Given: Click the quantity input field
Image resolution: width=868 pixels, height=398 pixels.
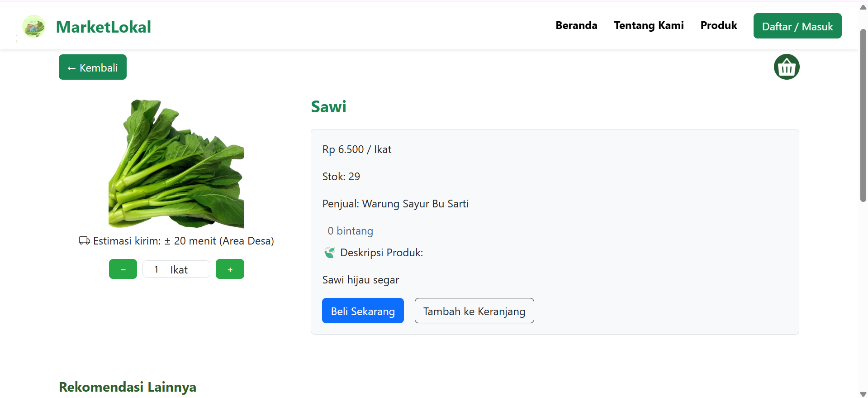Looking at the screenshot, I should (176, 269).
